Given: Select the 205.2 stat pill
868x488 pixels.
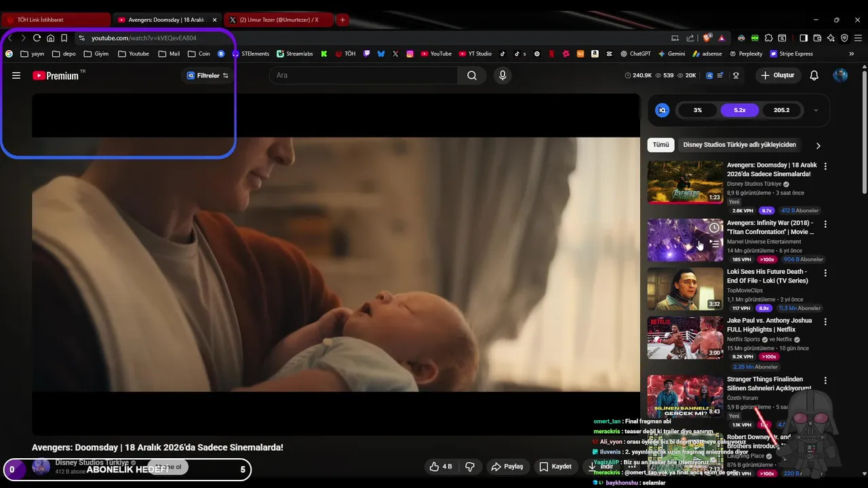Looking at the screenshot, I should tap(782, 110).
